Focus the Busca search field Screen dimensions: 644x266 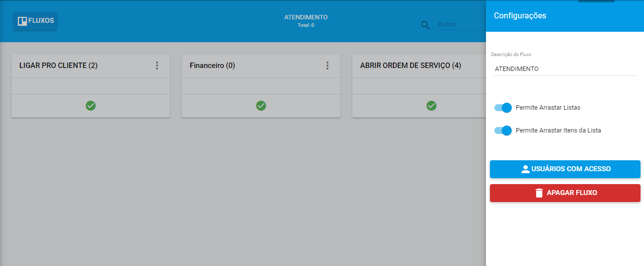point(461,24)
